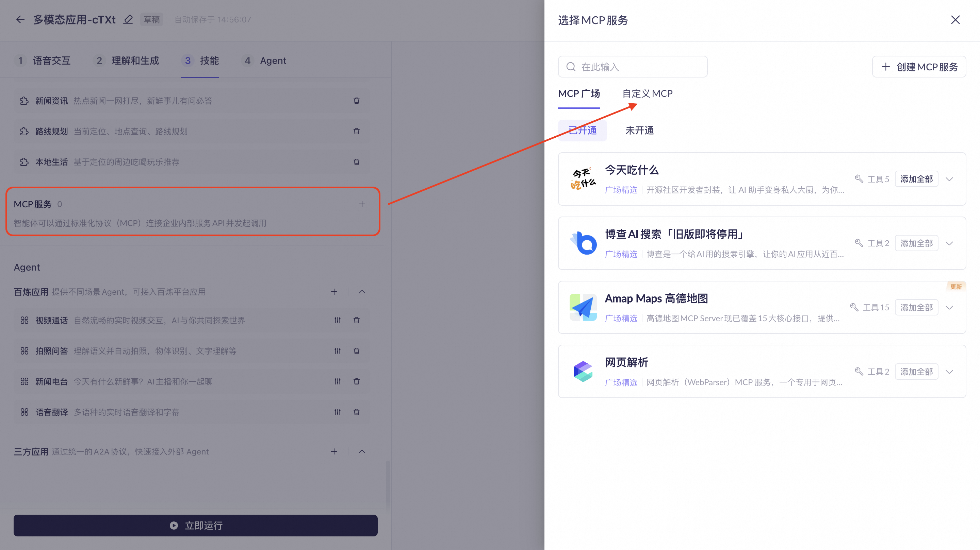980x550 pixels.
Task: Collapse the 三方应用 section
Action: pos(362,451)
